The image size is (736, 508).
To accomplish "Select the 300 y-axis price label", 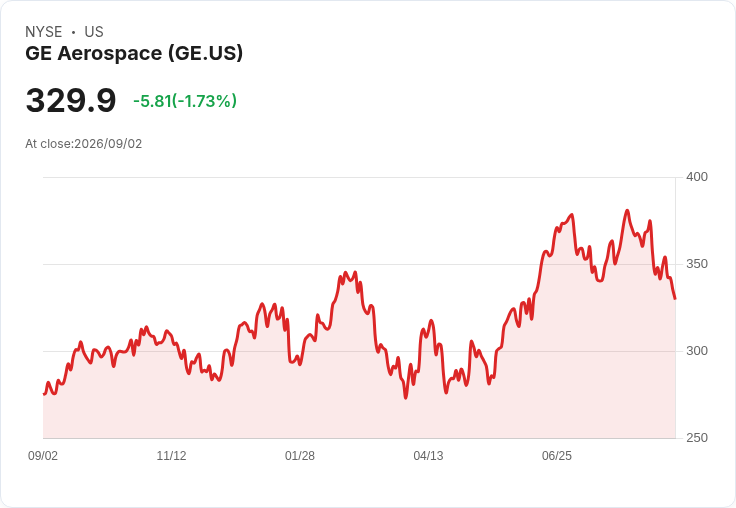I will coord(697,351).
